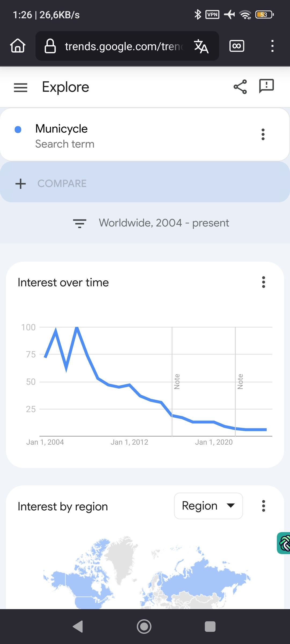Image resolution: width=290 pixels, height=644 pixels.
Task: Expand the Region dropdown
Action: click(x=208, y=506)
